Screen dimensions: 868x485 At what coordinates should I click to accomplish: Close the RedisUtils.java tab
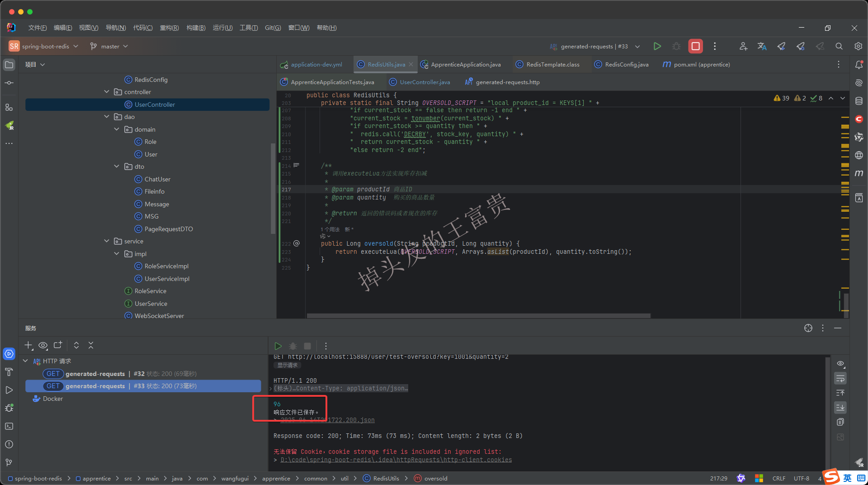411,65
